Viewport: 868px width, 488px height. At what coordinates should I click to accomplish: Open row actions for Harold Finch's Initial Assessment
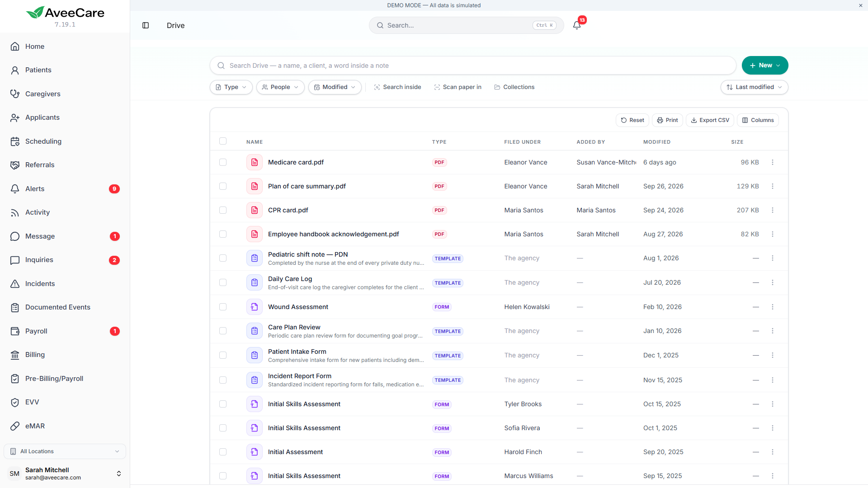coord(773,452)
